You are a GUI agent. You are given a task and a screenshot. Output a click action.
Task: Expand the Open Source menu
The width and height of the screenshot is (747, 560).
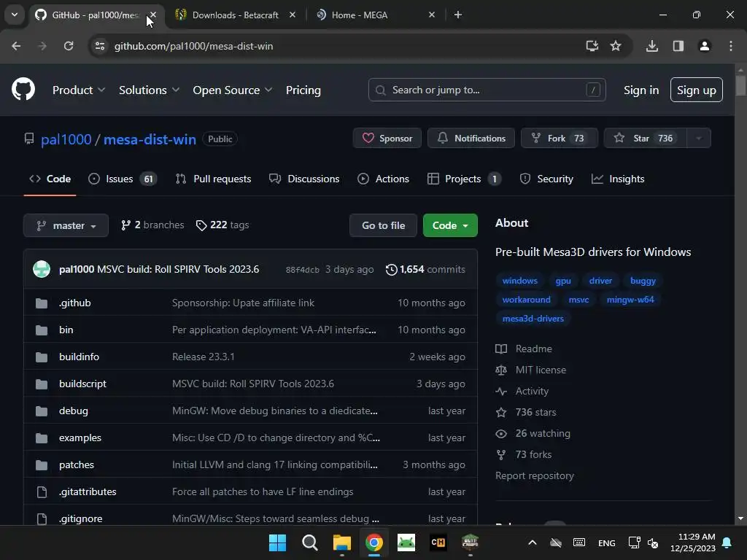click(x=233, y=90)
